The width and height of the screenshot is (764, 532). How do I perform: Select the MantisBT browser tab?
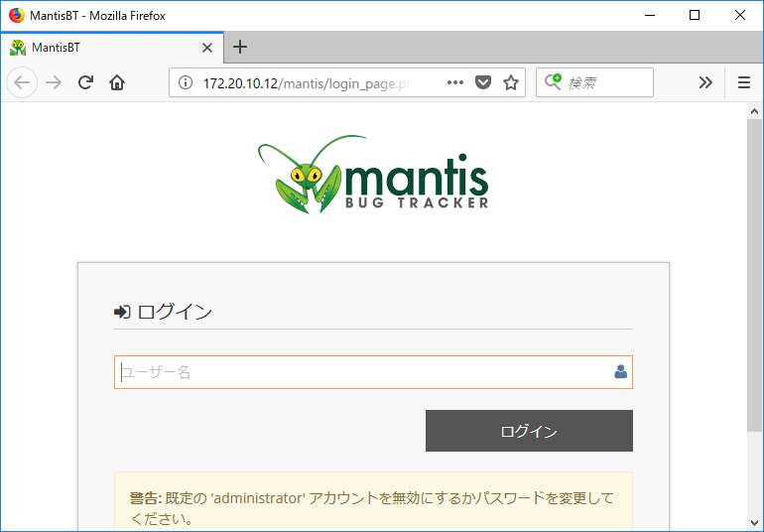pos(112,48)
